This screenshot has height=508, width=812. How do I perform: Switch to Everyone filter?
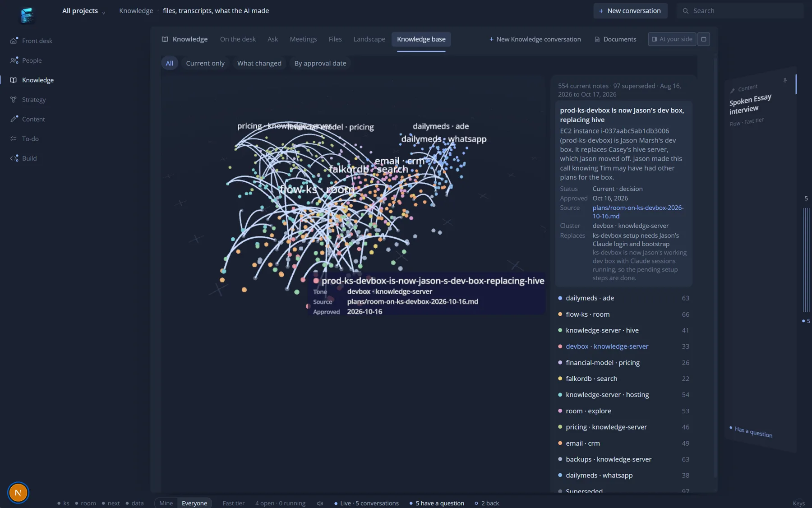click(x=194, y=503)
